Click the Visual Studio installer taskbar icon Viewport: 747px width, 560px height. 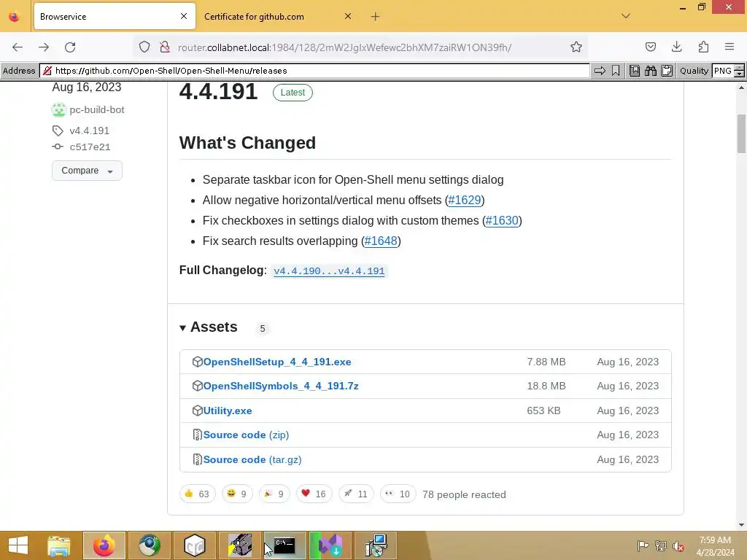click(x=330, y=545)
